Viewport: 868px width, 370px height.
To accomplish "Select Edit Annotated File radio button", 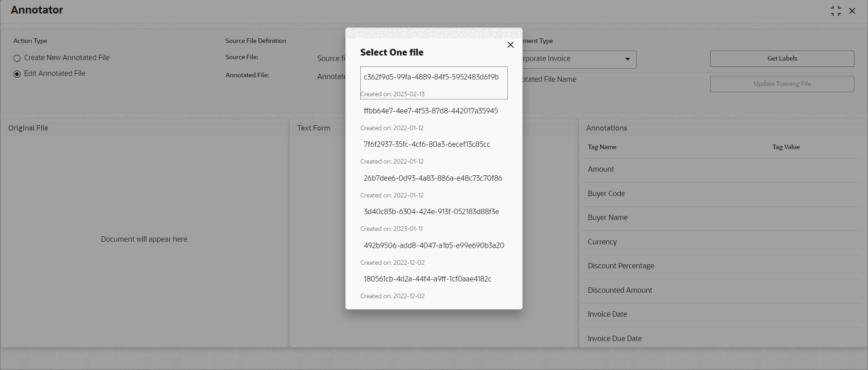I will pyautogui.click(x=17, y=74).
